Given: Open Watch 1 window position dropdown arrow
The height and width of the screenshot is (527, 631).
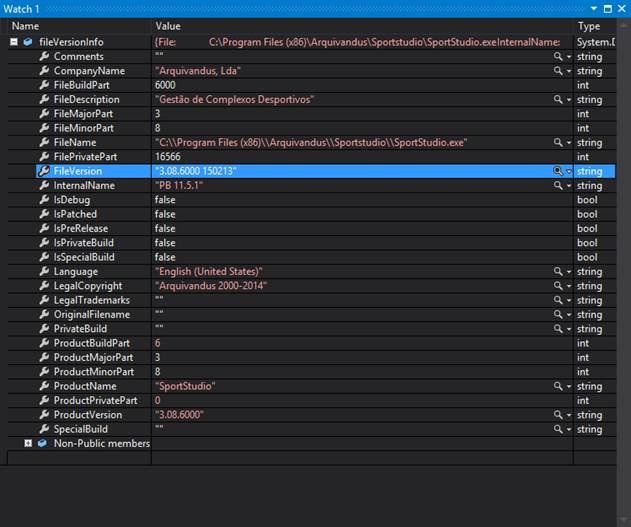Looking at the screenshot, I should click(594, 8).
